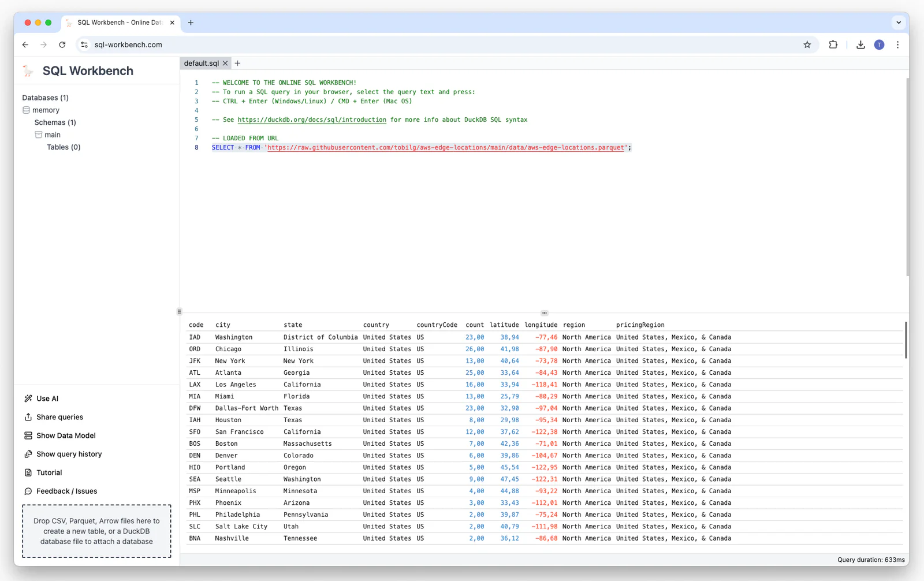Viewport: 924px width, 581px height.
Task: Add a new SQL editor tab
Action: coord(237,63)
